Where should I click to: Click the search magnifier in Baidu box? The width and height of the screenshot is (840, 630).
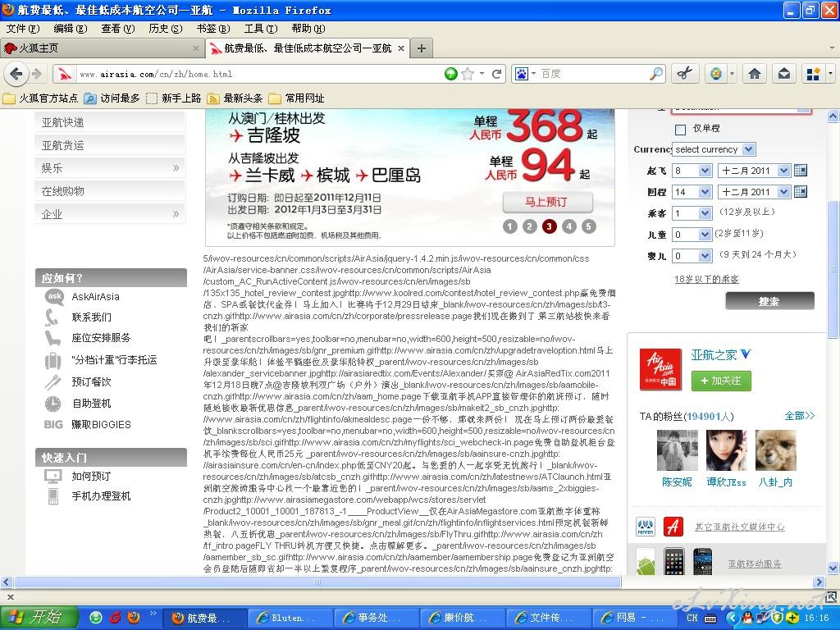655,74
